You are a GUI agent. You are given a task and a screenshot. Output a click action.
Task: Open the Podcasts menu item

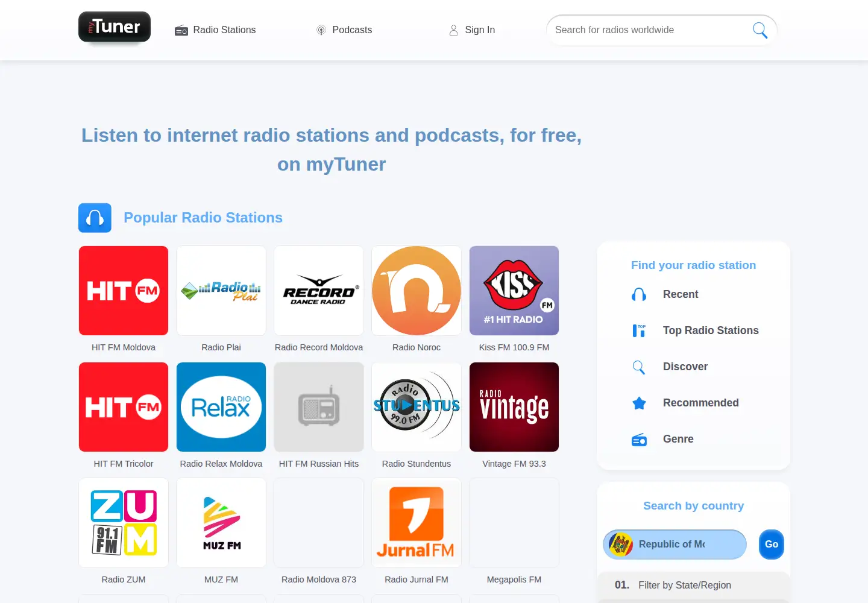click(x=344, y=30)
